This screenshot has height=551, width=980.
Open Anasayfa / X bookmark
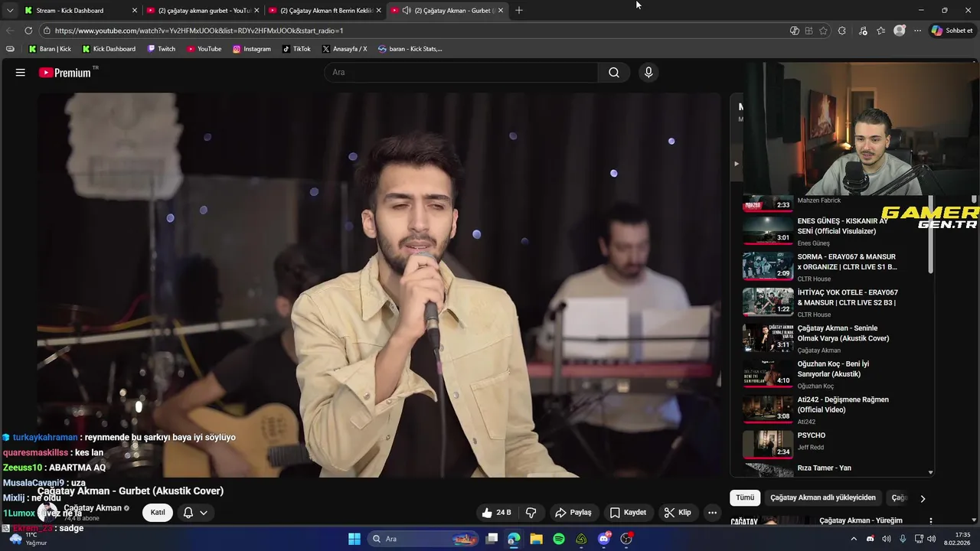[x=345, y=49]
